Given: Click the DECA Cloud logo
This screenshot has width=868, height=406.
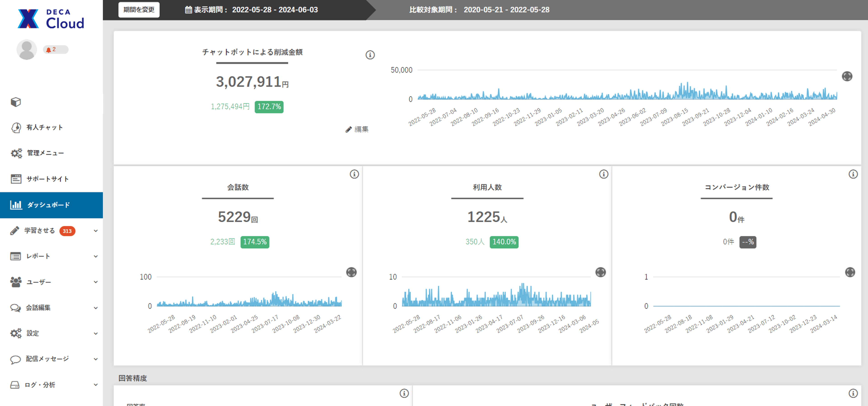Looking at the screenshot, I should pyautogui.click(x=51, y=19).
